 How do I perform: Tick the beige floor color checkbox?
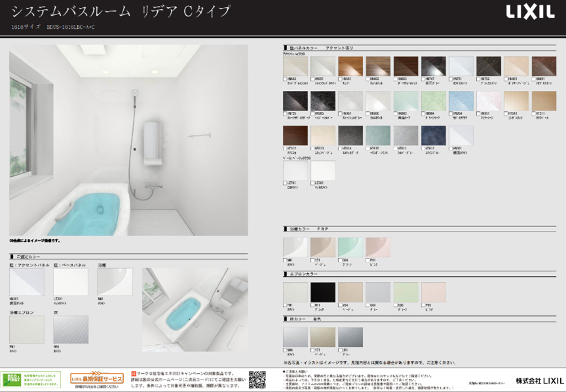point(312,350)
